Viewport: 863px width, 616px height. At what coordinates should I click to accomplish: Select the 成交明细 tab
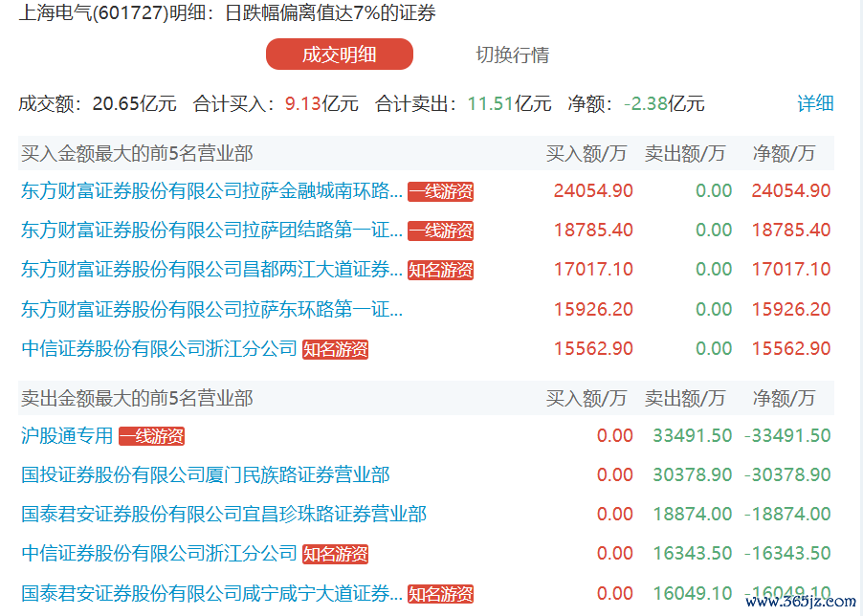pyautogui.click(x=339, y=55)
